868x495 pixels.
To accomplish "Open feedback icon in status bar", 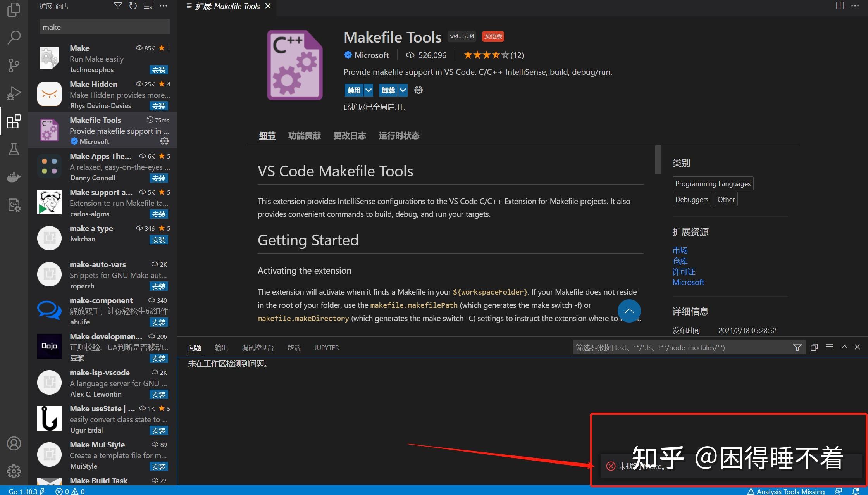I will (x=839, y=491).
